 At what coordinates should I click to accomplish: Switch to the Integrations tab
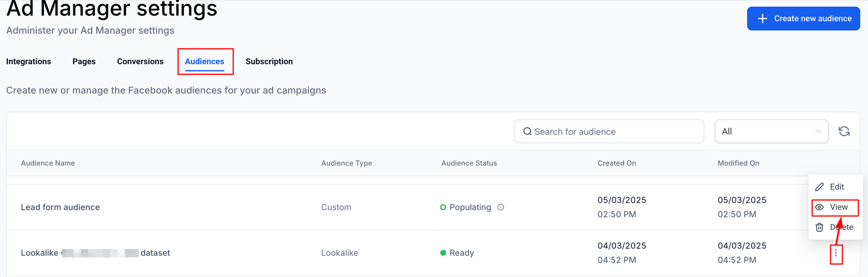coord(28,61)
